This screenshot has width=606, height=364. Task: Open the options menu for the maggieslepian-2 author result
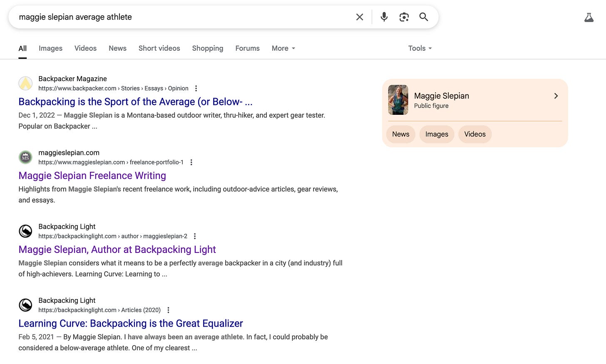click(x=195, y=236)
